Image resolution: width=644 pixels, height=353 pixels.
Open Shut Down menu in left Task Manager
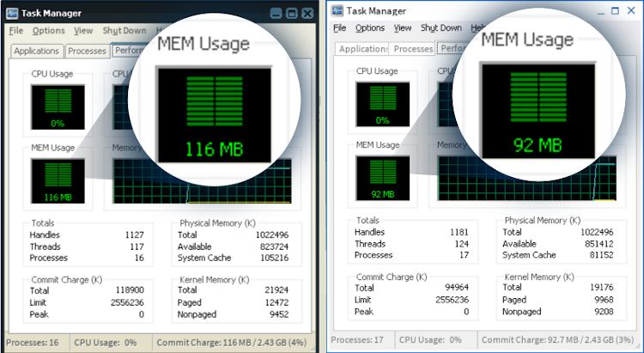click(125, 31)
